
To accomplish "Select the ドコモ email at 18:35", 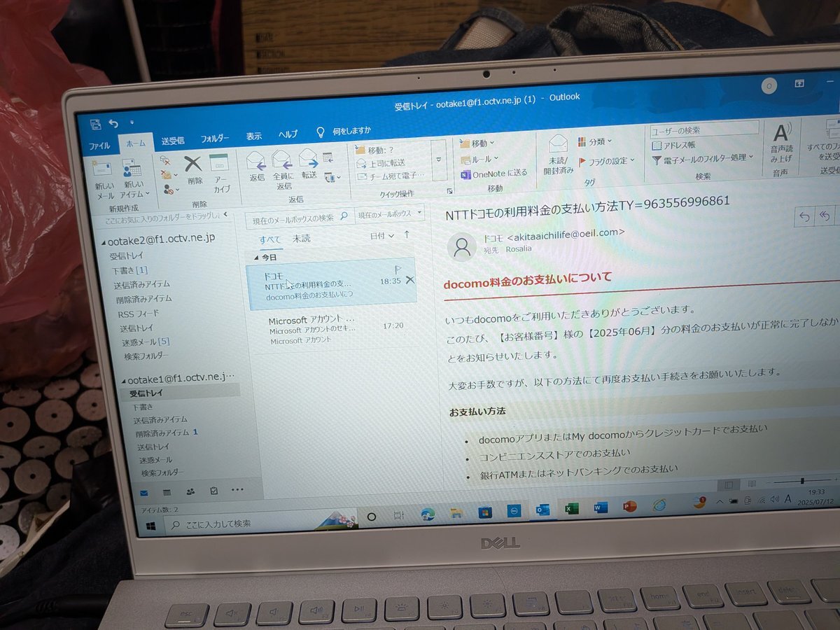I will coord(332,284).
